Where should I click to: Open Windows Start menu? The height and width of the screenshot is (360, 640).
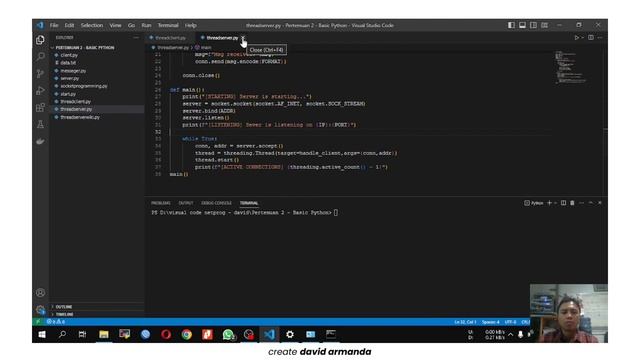click(42, 334)
